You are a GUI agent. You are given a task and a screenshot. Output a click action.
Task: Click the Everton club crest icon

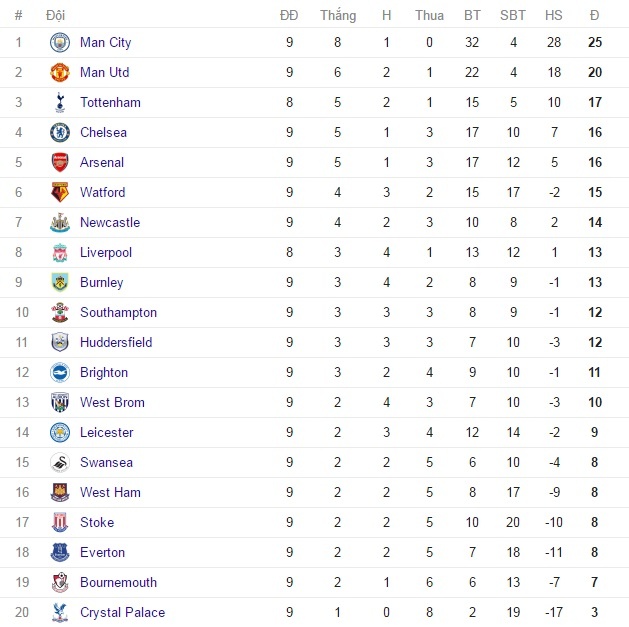point(59,553)
